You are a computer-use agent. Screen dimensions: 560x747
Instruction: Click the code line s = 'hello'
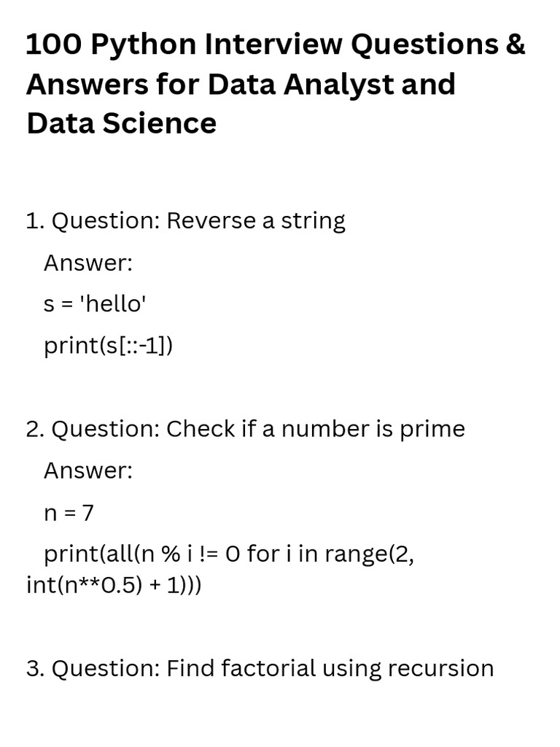[x=96, y=304]
